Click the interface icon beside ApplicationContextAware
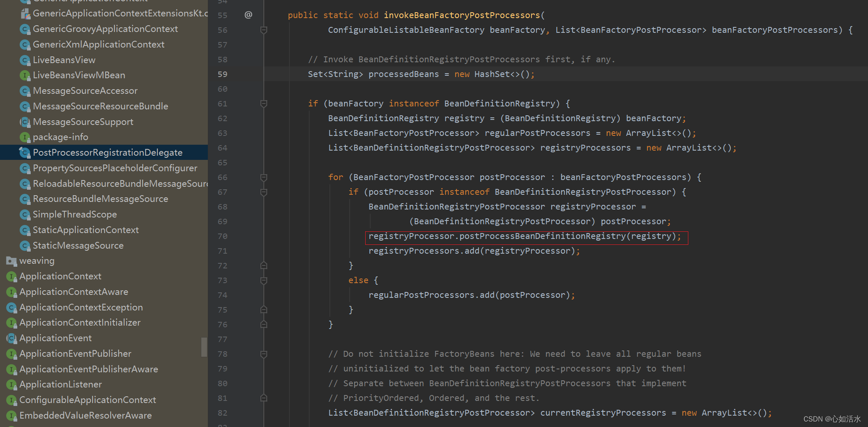Viewport: 868px width, 427px height. tap(11, 292)
